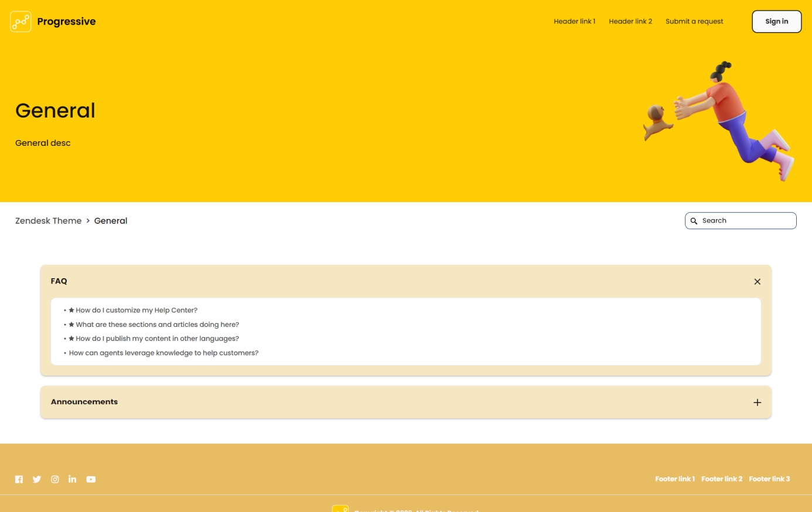The height and width of the screenshot is (512, 812).
Task: Open Header link 2 in navigation
Action: coord(630,22)
